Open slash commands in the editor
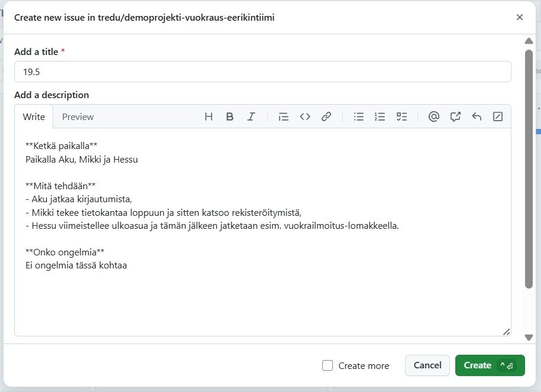This screenshot has width=541, height=392. pos(498,116)
